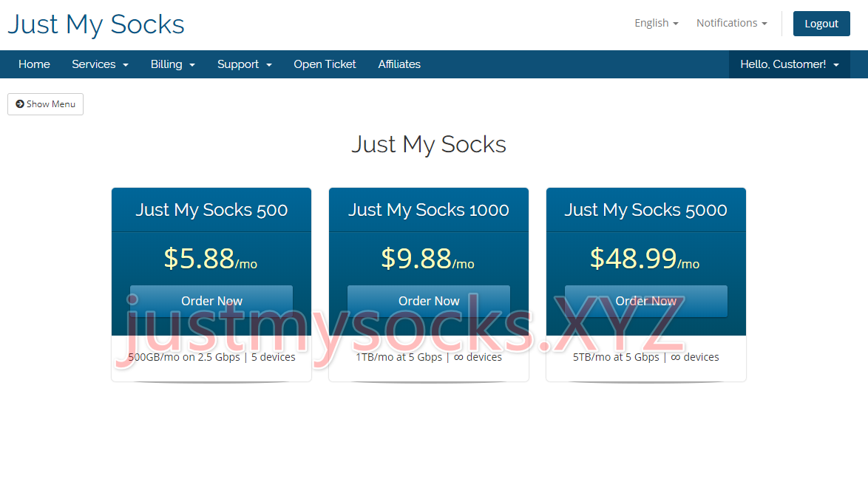868x479 pixels.
Task: Click the Show Menu button
Action: pos(45,104)
